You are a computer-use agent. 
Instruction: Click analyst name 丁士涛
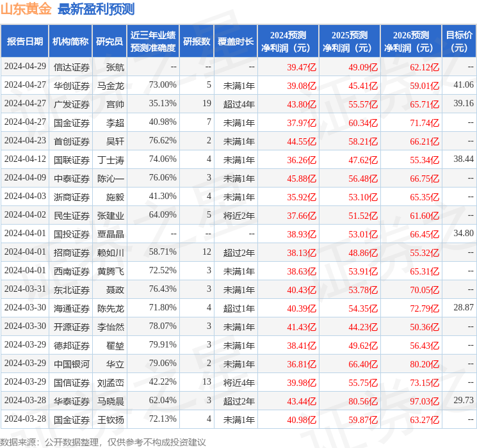click(x=110, y=160)
